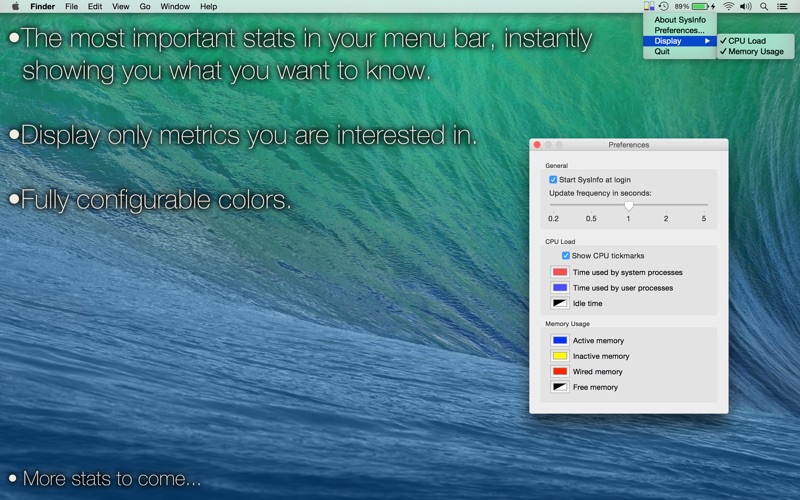This screenshot has height=500, width=800.
Task: Click the volume speaker icon
Action: click(745, 6)
